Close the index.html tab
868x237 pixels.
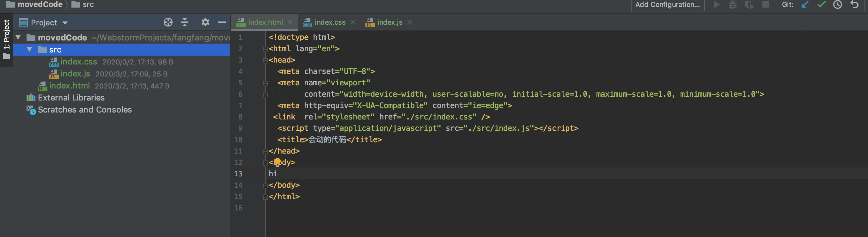click(290, 22)
